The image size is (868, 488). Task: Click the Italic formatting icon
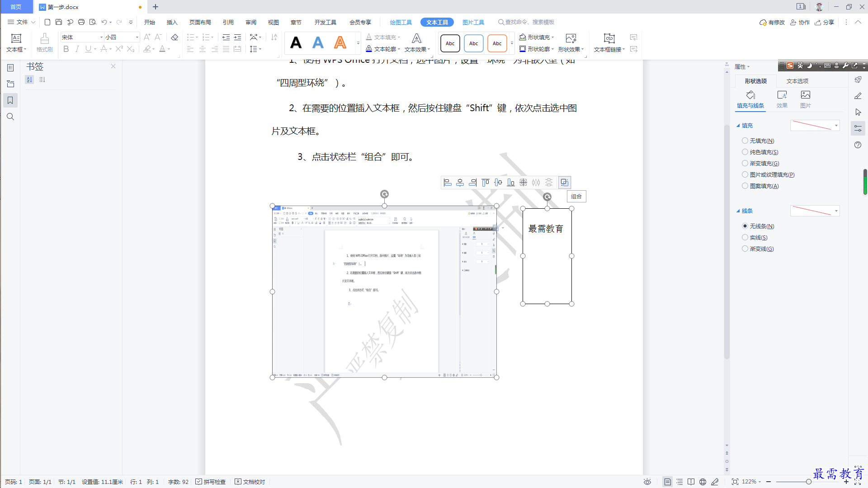(x=77, y=49)
